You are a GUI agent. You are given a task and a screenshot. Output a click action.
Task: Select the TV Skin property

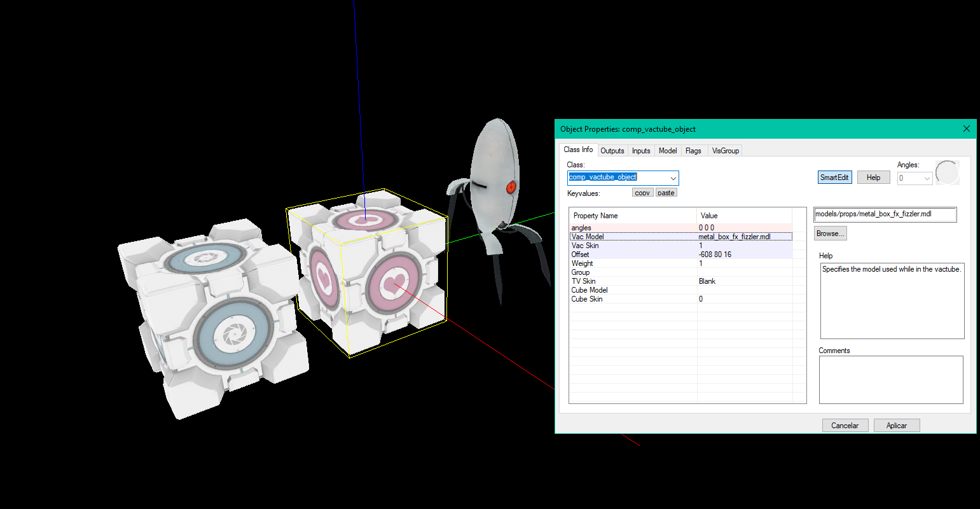point(681,281)
